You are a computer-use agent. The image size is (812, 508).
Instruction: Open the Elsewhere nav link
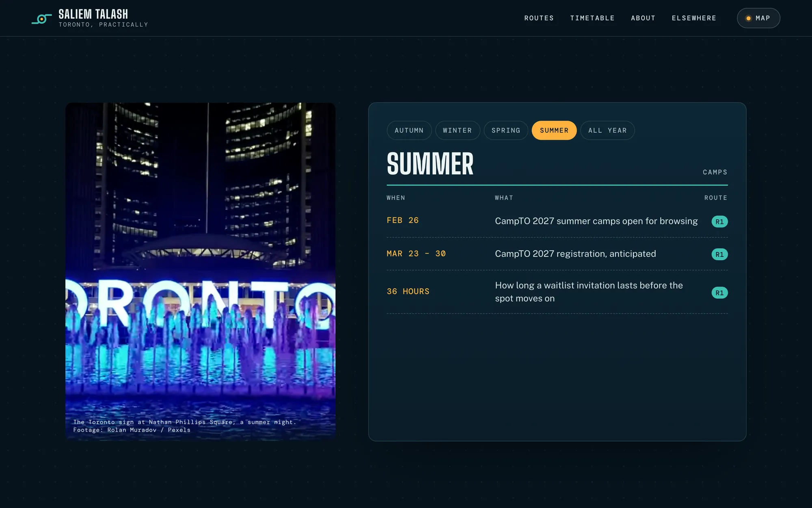click(694, 18)
